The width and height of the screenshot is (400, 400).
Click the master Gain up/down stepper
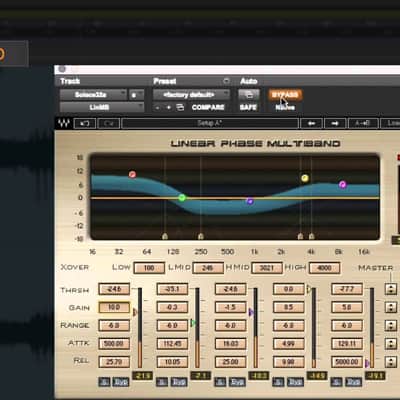[x=391, y=307]
